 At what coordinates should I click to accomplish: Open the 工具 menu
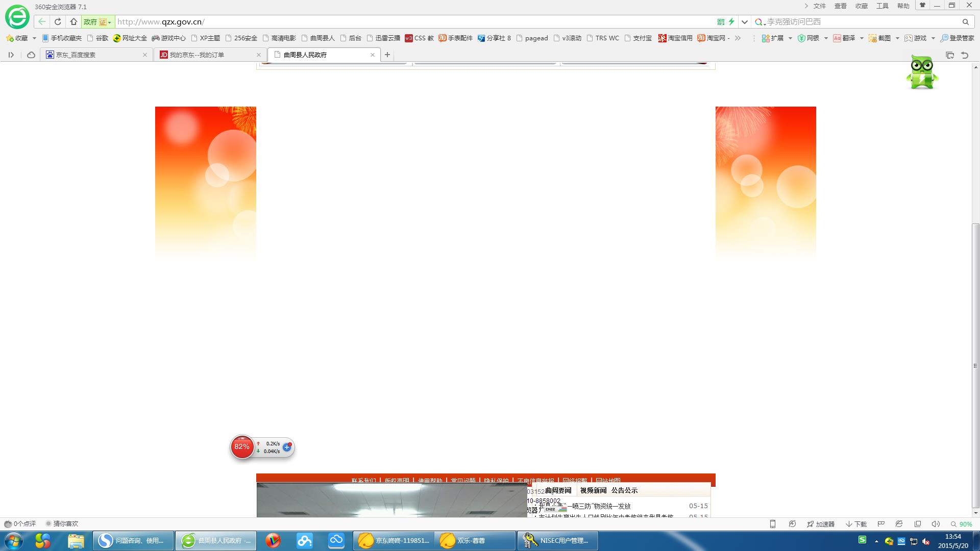pos(882,6)
